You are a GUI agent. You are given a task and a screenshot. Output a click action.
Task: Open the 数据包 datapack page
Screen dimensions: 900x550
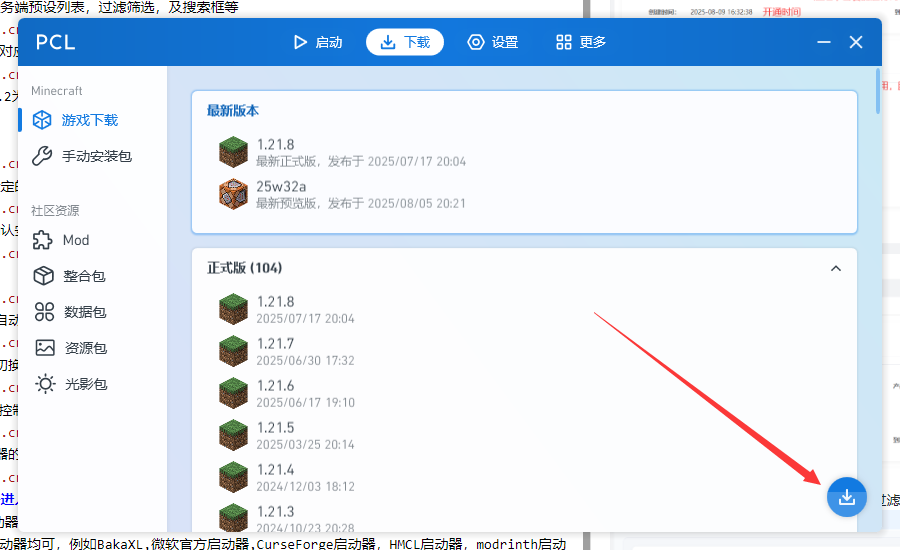pos(84,312)
